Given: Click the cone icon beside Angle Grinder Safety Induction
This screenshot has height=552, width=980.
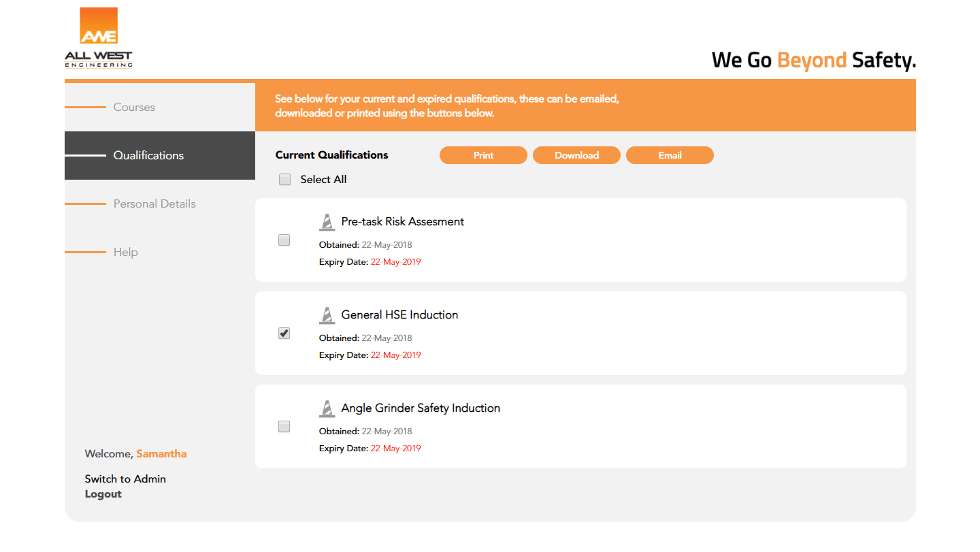Looking at the screenshot, I should click(x=327, y=408).
